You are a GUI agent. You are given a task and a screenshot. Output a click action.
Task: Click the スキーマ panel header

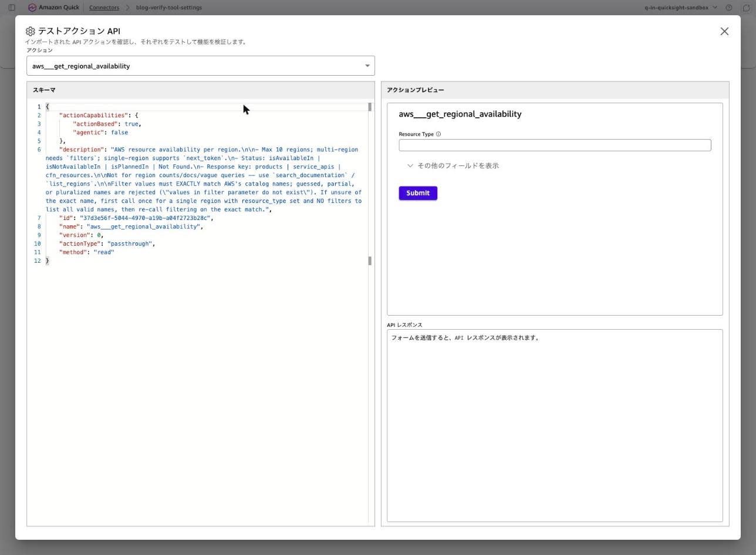pos(200,90)
